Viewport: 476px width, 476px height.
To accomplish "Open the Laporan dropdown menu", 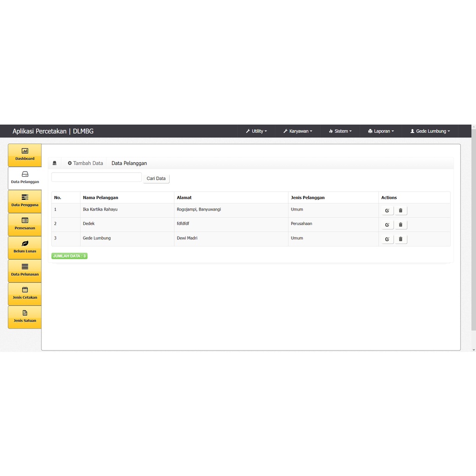I will tap(381, 131).
